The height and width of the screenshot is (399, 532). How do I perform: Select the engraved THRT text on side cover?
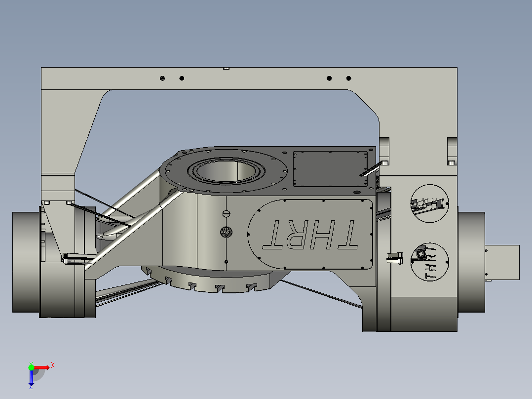[310, 234]
